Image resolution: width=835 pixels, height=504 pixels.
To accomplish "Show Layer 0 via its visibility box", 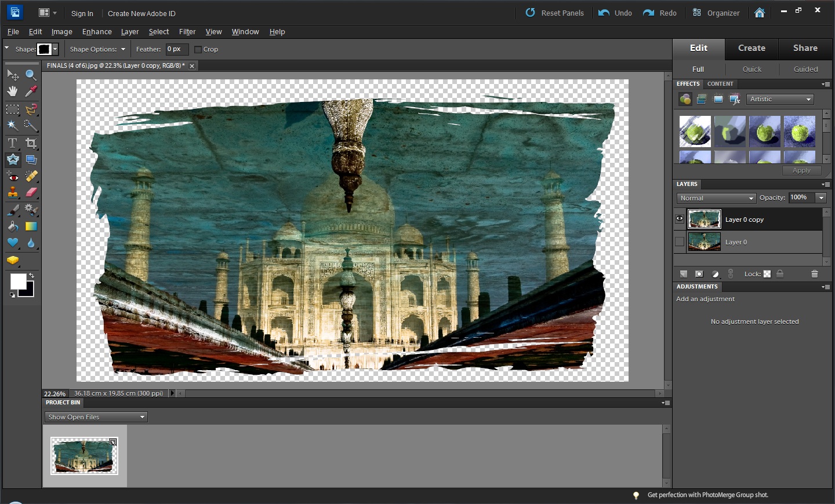I will pyautogui.click(x=680, y=242).
